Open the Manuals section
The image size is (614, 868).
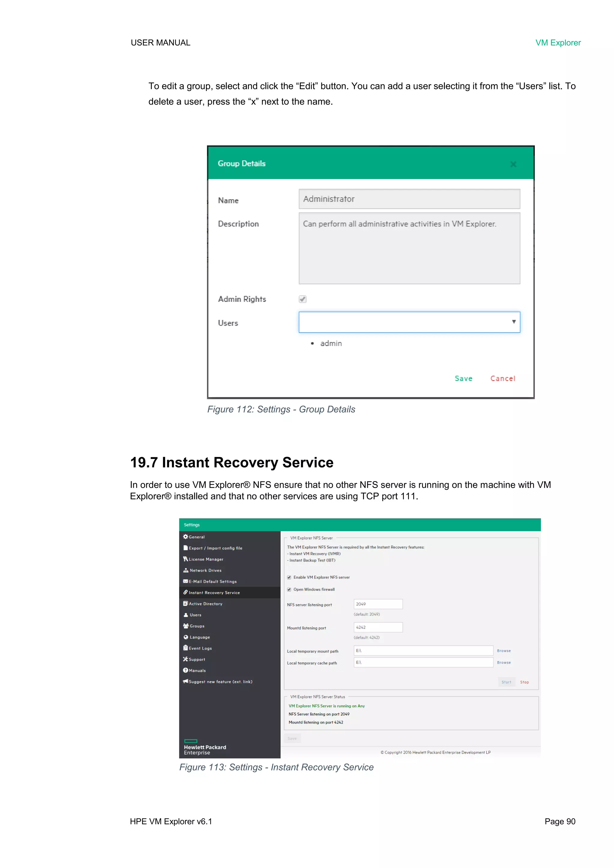point(197,671)
